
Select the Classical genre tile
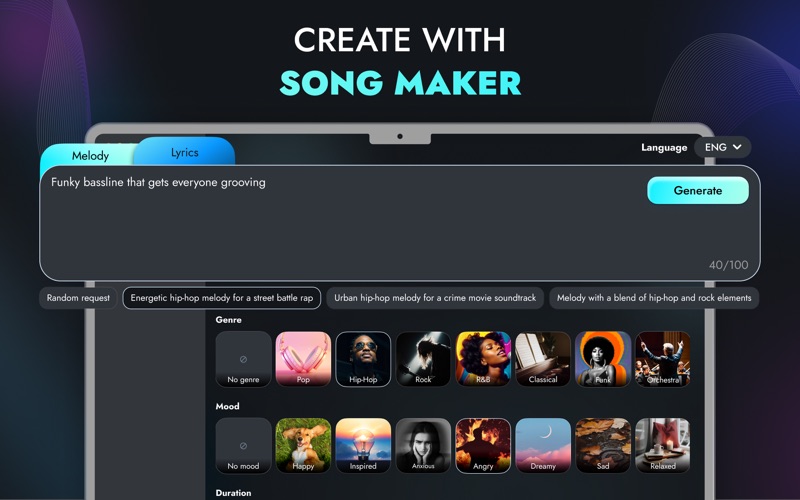[x=543, y=359]
